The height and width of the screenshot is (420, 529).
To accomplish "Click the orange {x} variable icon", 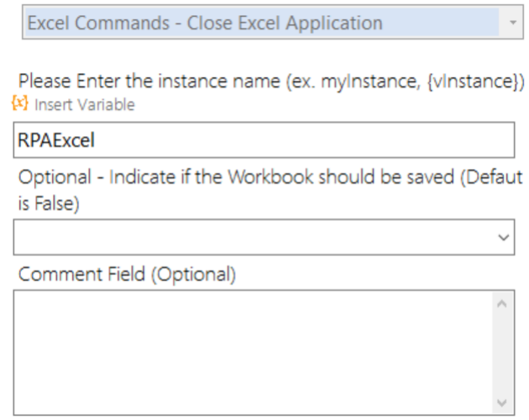I will click(19, 103).
